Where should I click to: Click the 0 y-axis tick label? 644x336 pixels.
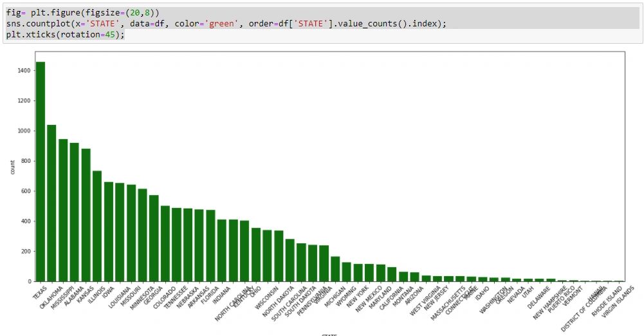[x=29, y=282]
